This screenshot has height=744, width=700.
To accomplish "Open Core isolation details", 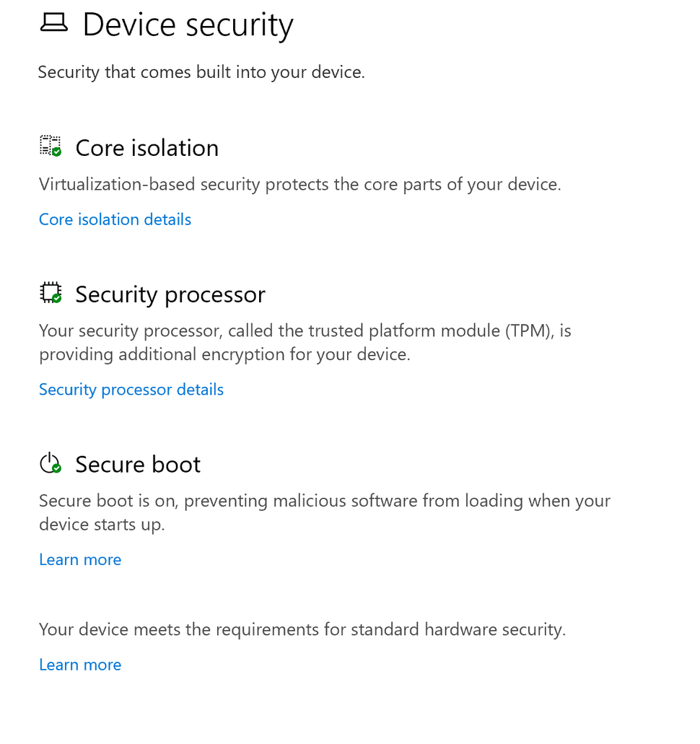I will click(115, 219).
